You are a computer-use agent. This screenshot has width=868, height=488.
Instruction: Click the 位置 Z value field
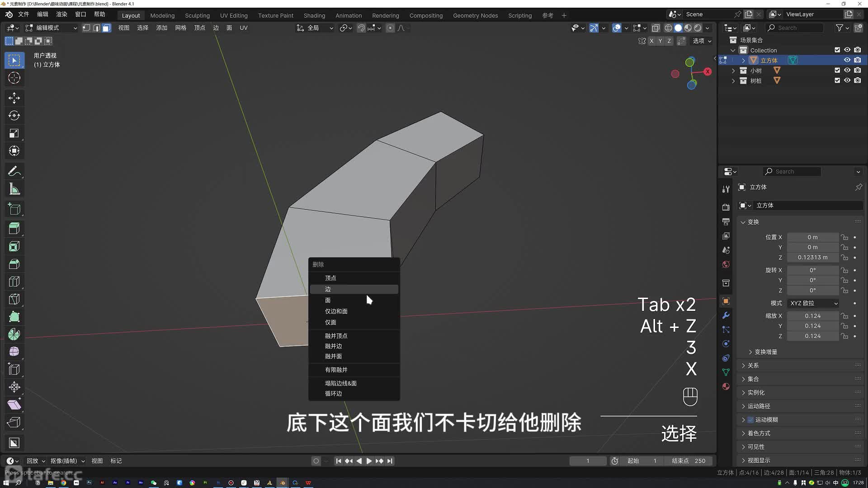pyautogui.click(x=812, y=258)
